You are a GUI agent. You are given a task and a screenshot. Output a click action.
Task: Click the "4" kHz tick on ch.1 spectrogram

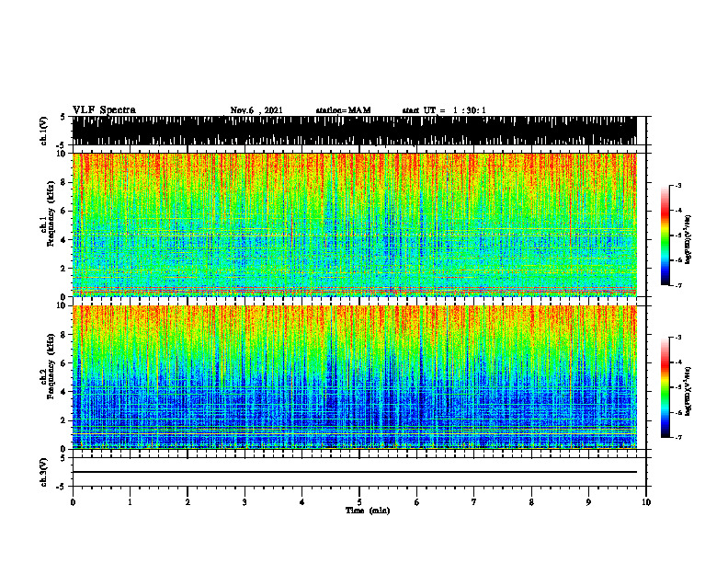coord(64,240)
